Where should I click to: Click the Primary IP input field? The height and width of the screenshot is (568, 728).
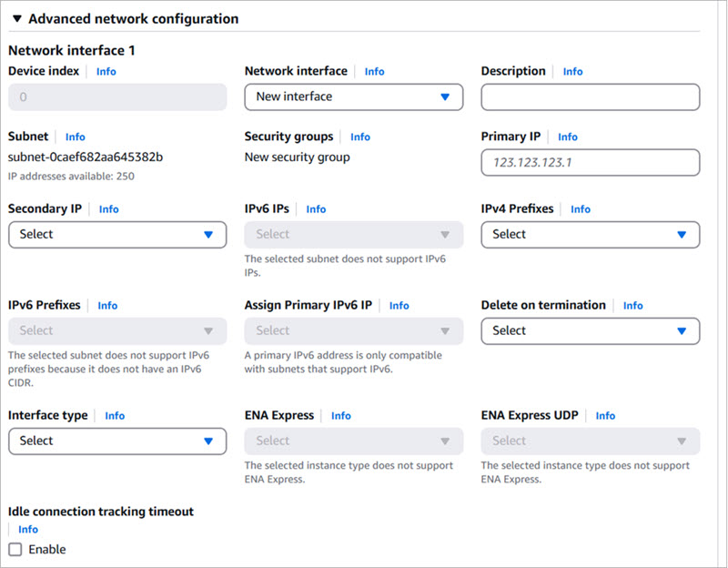pos(590,162)
